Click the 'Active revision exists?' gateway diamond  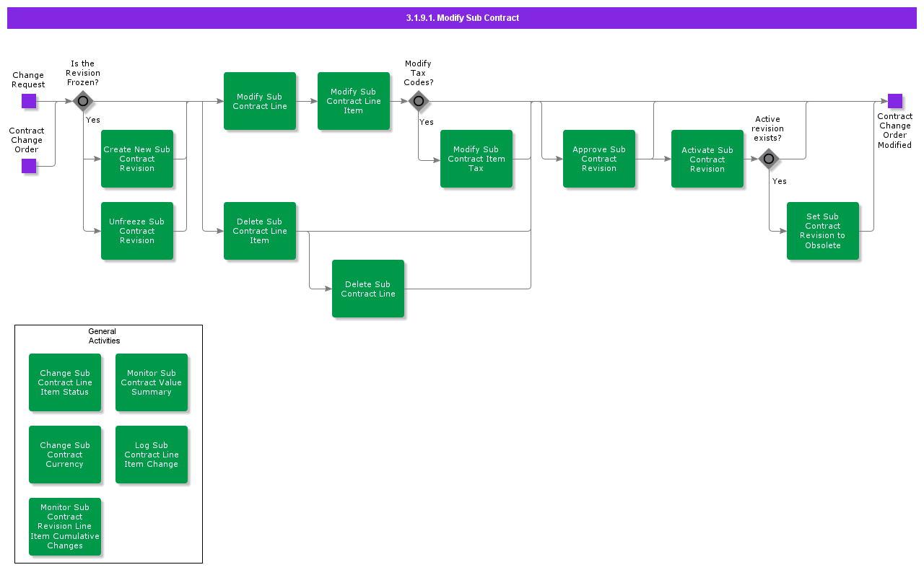pyautogui.click(x=769, y=159)
